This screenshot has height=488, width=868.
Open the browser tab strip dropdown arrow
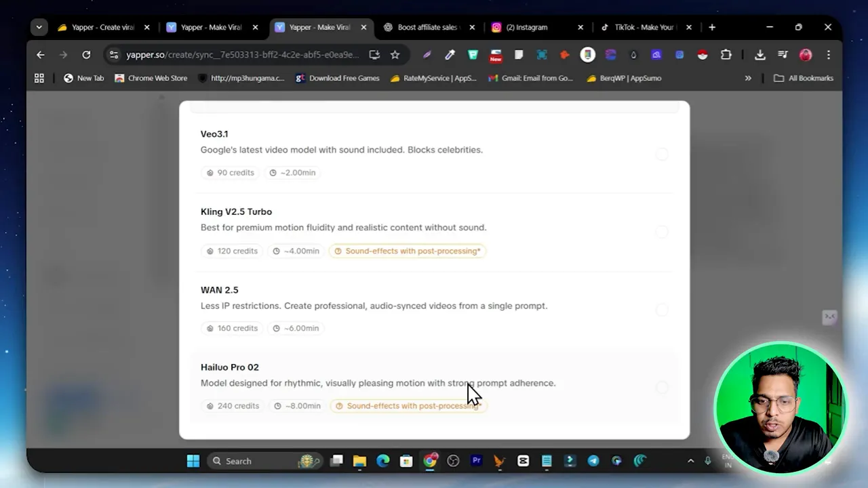[39, 27]
